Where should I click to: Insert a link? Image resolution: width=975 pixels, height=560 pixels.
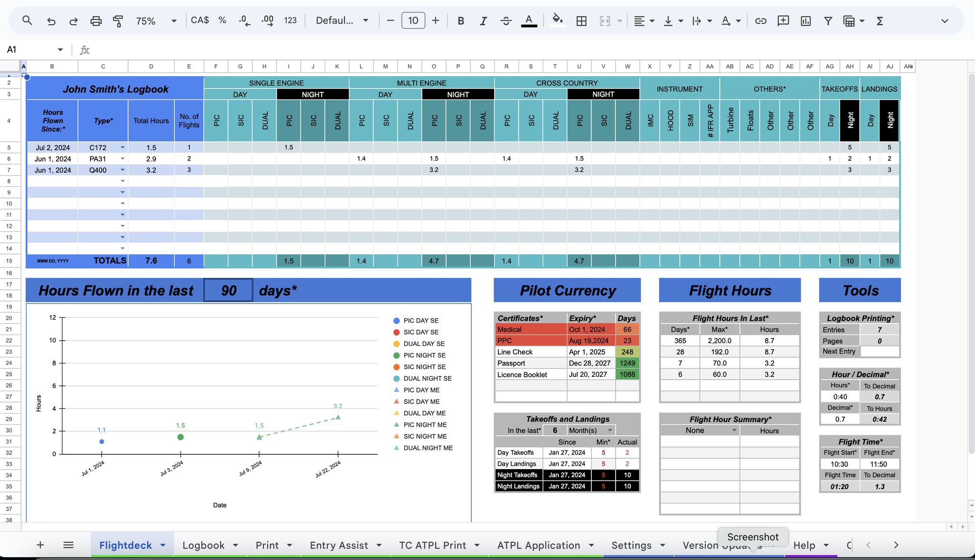(760, 21)
